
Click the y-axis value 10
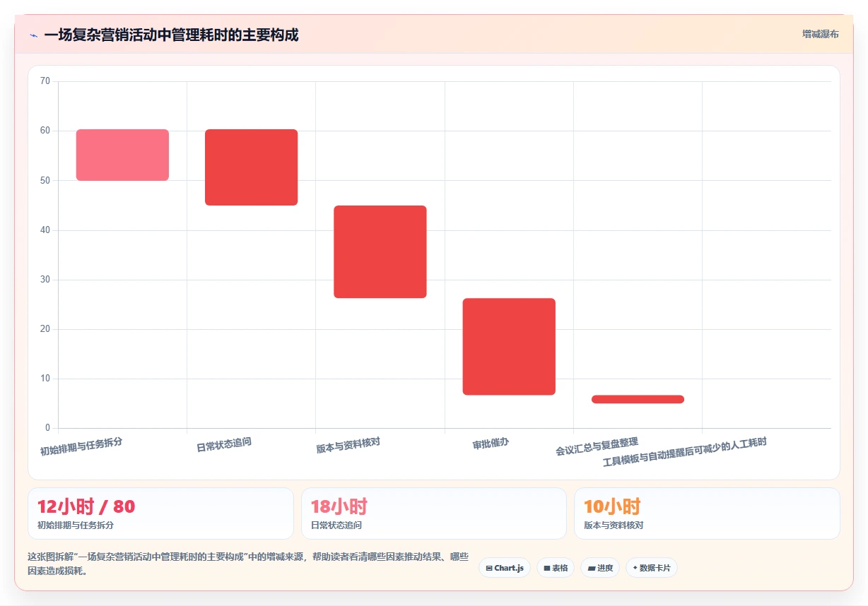pyautogui.click(x=45, y=379)
